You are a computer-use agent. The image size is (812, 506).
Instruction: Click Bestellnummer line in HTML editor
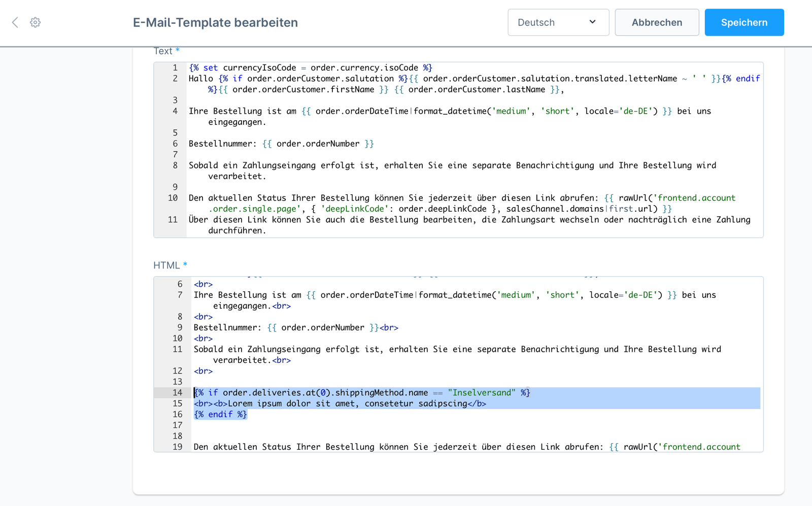point(295,328)
